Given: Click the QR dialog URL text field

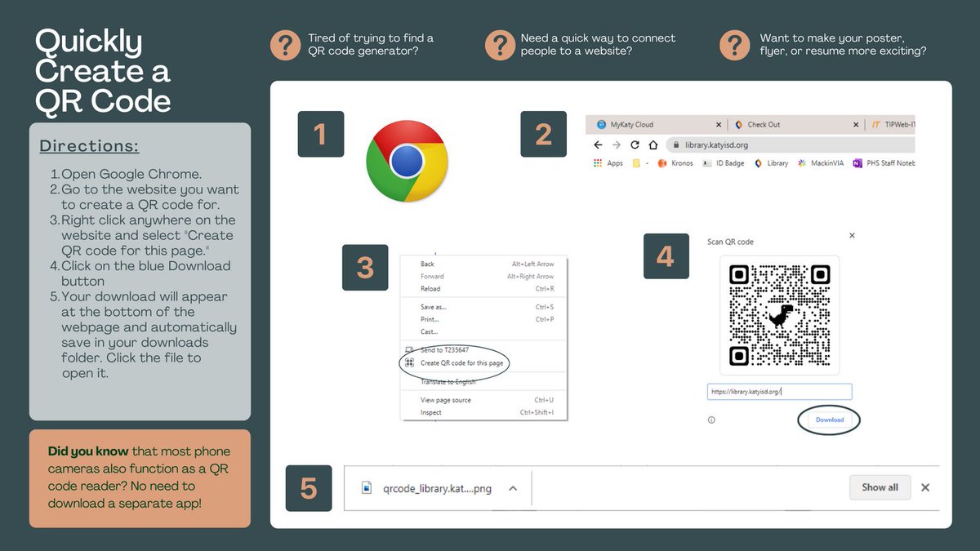Looking at the screenshot, I should tap(780, 392).
